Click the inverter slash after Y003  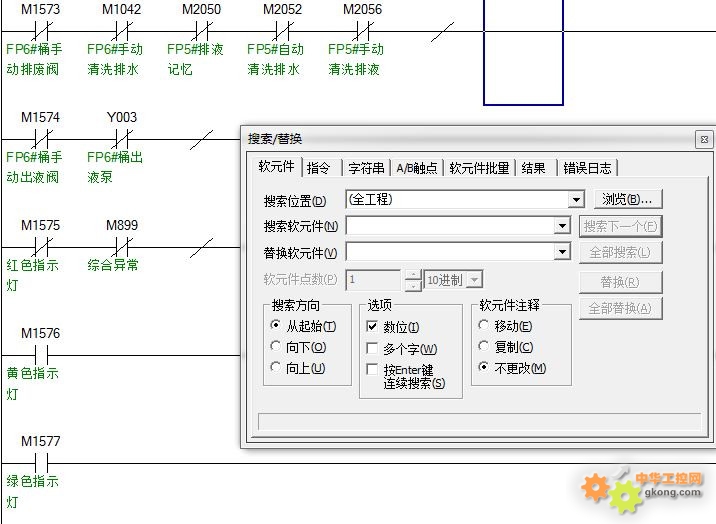coord(201,140)
